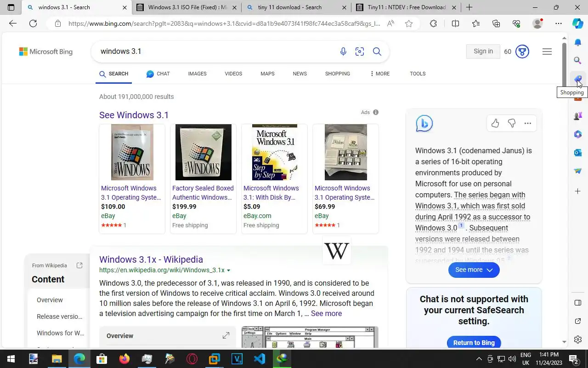588x368 pixels.
Task: Click the Ads info icon
Action: pyautogui.click(x=376, y=112)
